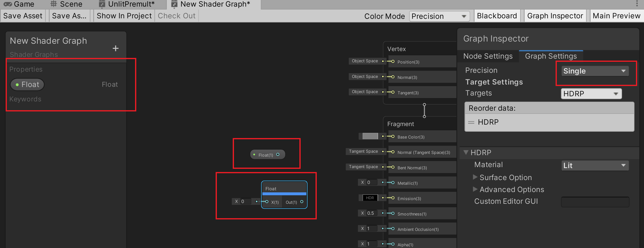
Task: Click the Tangent(3) input port in Vertex
Action: pyautogui.click(x=393, y=92)
